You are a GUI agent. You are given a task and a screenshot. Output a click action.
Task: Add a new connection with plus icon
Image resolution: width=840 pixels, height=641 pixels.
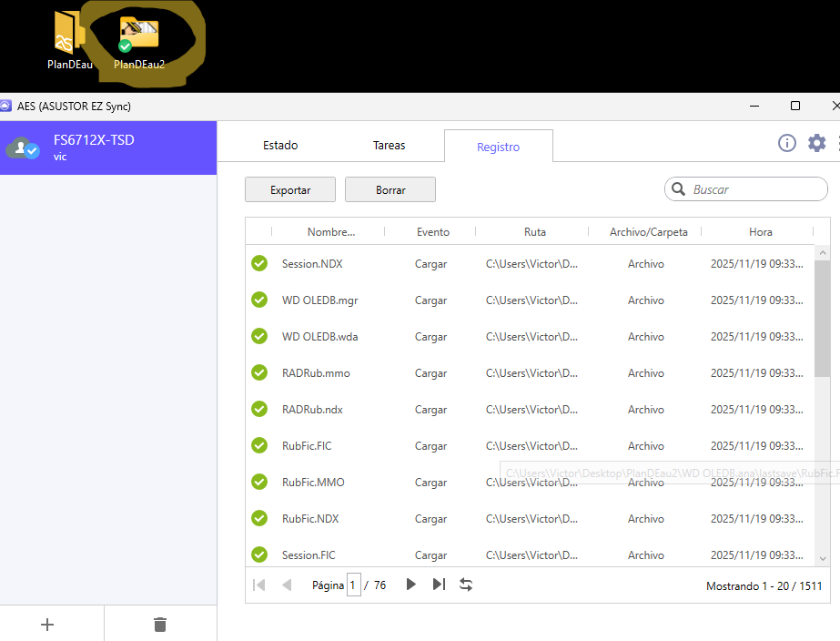pyautogui.click(x=48, y=624)
